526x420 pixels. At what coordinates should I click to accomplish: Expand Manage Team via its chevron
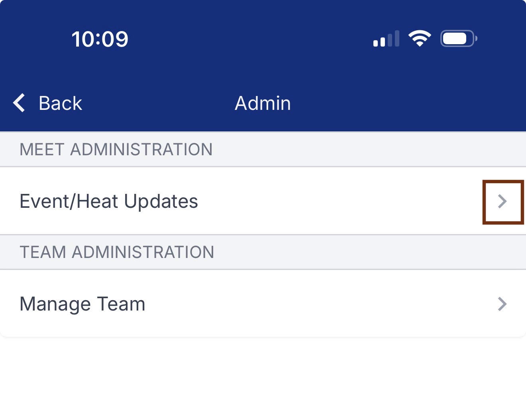coord(502,304)
